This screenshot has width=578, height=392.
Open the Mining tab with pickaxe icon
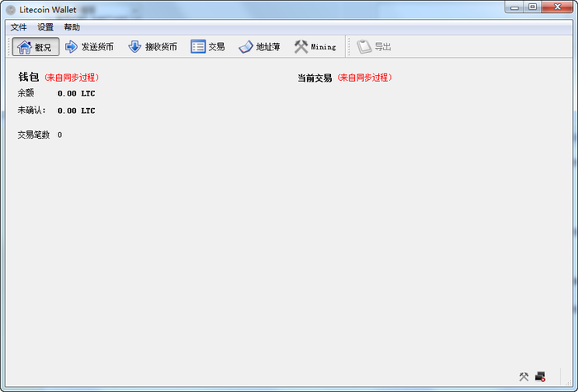coord(315,47)
